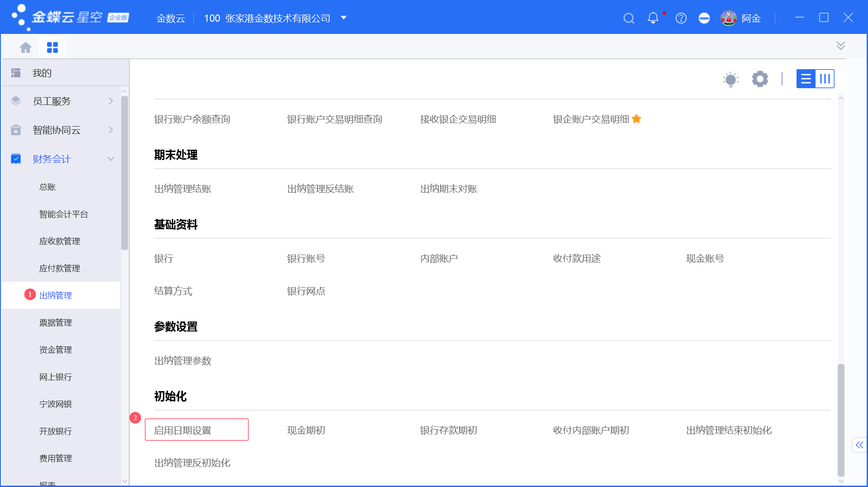The height and width of the screenshot is (487, 868).
Task: Open the company selector dropdown arrow
Action: (344, 18)
